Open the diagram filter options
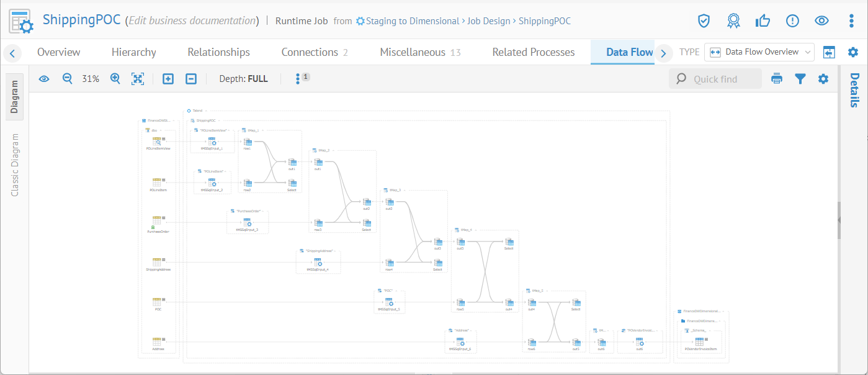This screenshot has width=868, height=375. coord(800,79)
